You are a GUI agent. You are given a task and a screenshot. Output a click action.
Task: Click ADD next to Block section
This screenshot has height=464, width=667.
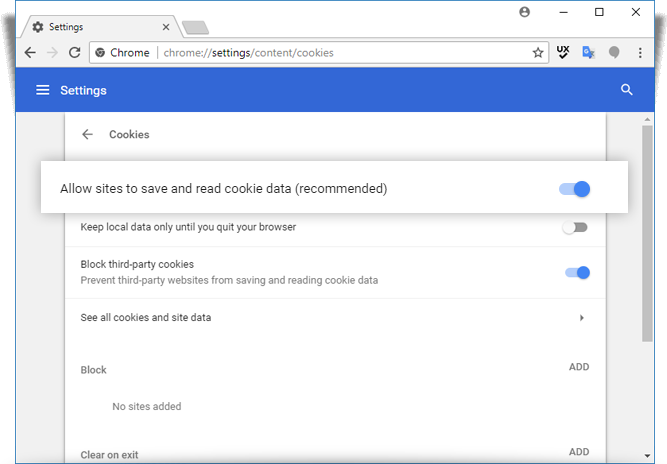click(x=579, y=367)
